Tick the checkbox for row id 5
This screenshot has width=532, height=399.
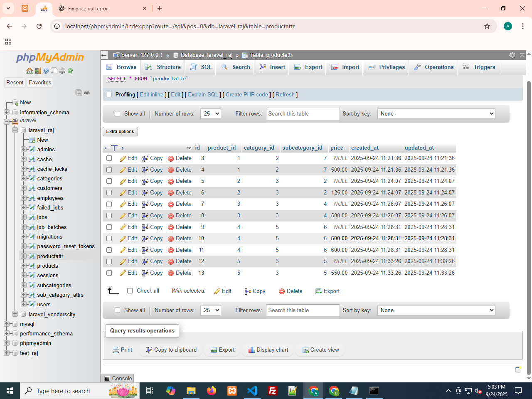(x=109, y=181)
